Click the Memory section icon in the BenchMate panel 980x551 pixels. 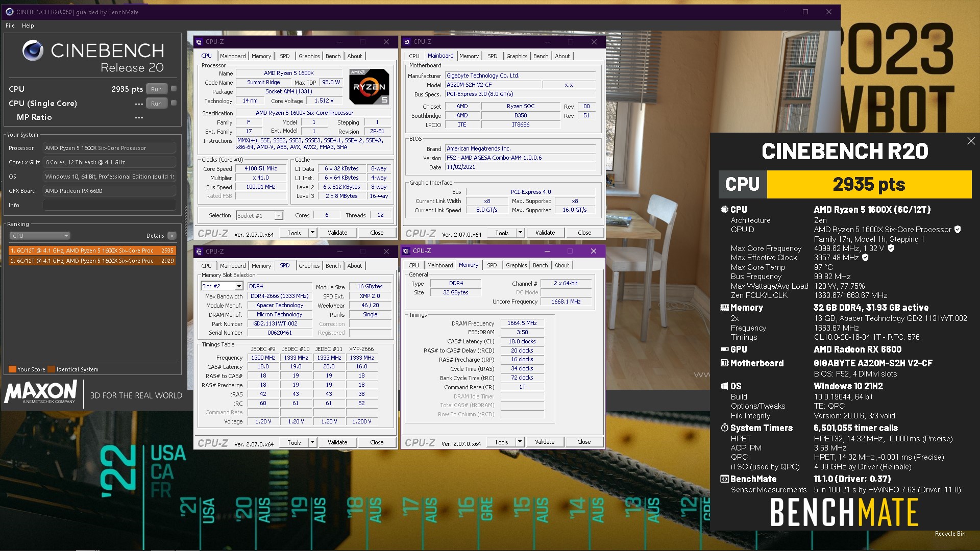724,308
